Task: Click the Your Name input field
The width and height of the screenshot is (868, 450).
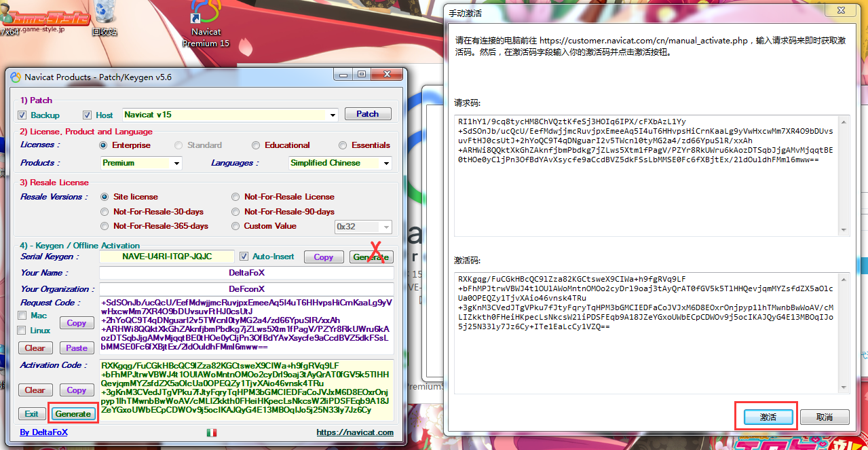Action: (246, 273)
